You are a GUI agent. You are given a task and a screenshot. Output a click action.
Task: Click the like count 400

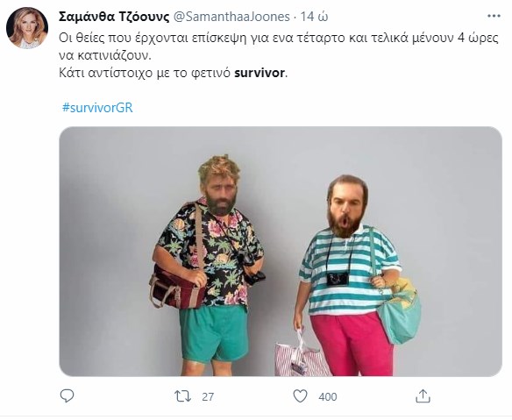[328, 397]
